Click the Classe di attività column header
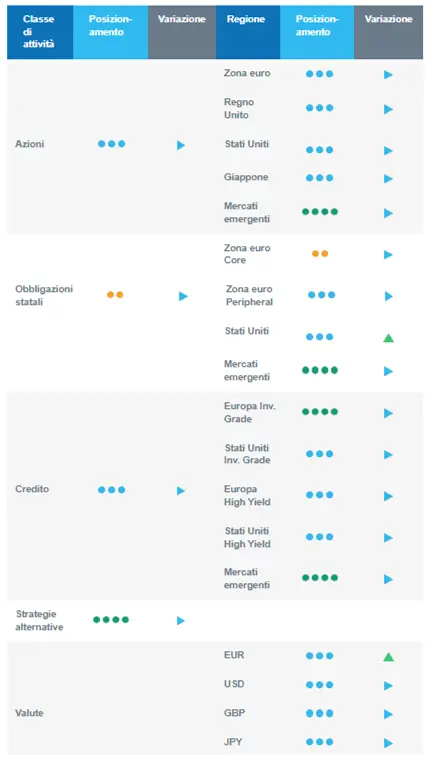Image resolution: width=431 pixels, height=760 pixels. [40, 32]
